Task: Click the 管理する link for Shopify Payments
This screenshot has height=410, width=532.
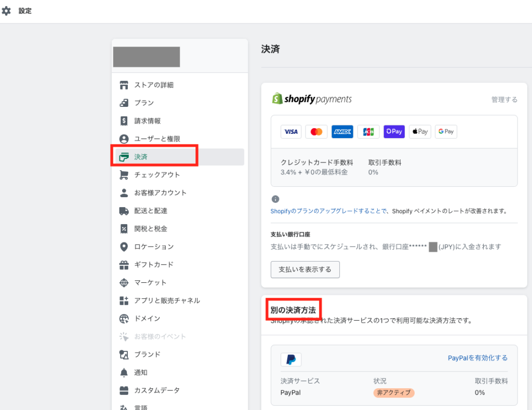Action: 503,99
